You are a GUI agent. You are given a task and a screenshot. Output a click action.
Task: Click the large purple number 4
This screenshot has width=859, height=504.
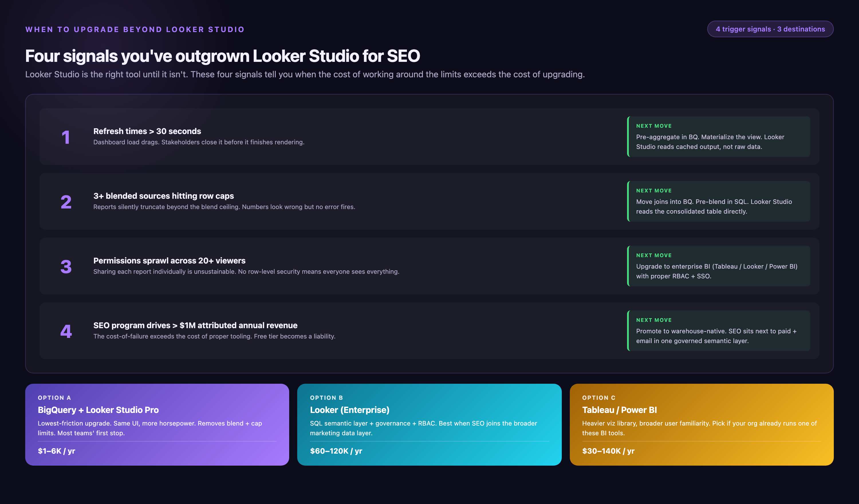coord(66,331)
